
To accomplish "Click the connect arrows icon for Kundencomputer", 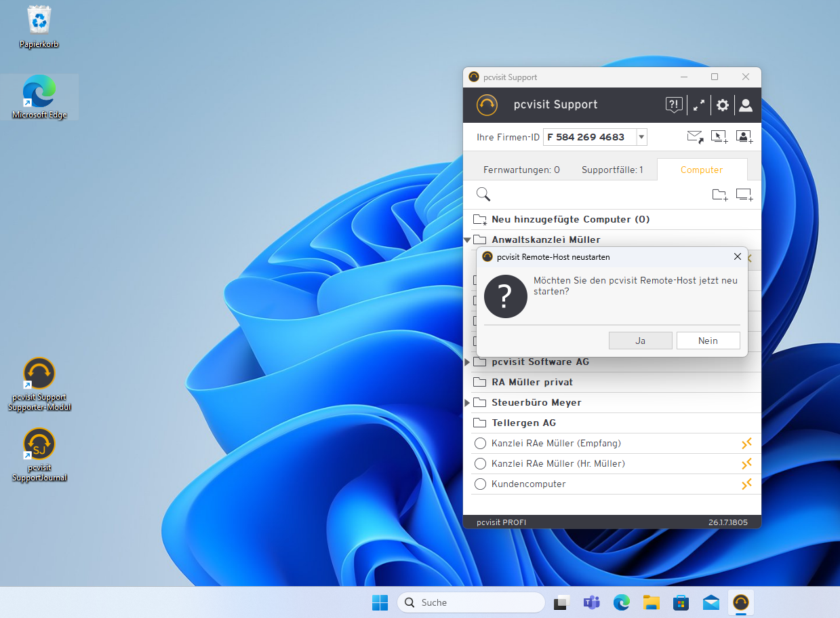I will [x=746, y=484].
